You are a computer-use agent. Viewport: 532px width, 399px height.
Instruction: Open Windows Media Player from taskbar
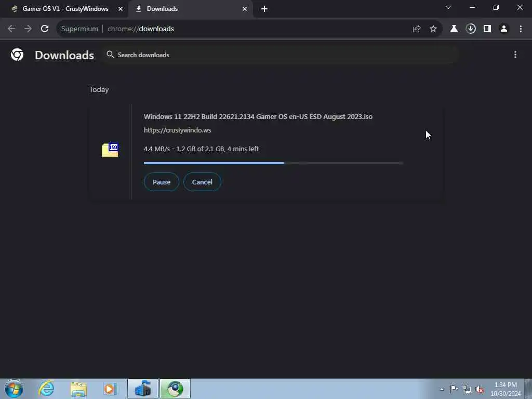pos(110,389)
